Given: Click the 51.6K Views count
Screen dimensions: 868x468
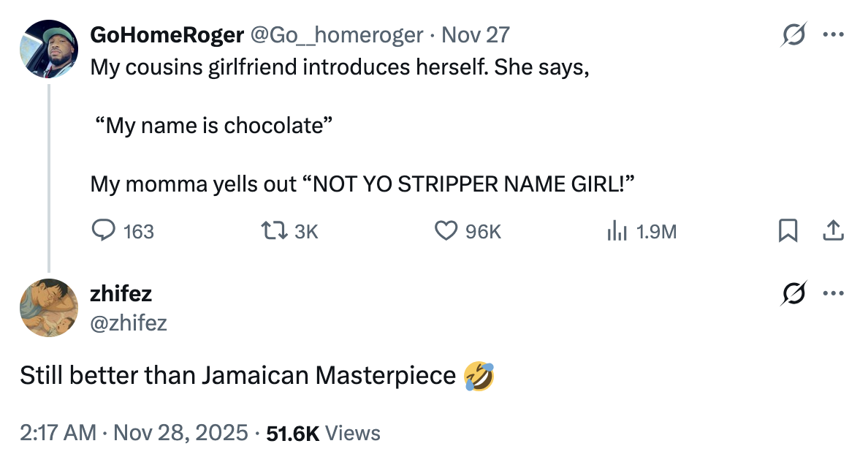Looking at the screenshot, I should coord(324,432).
